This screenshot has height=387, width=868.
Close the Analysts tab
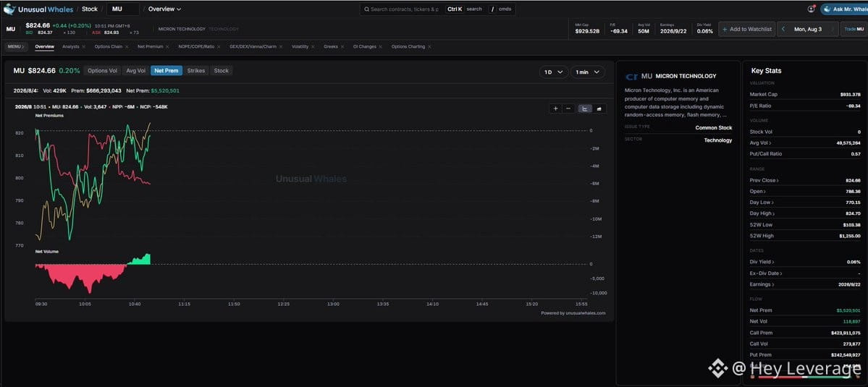coord(84,47)
